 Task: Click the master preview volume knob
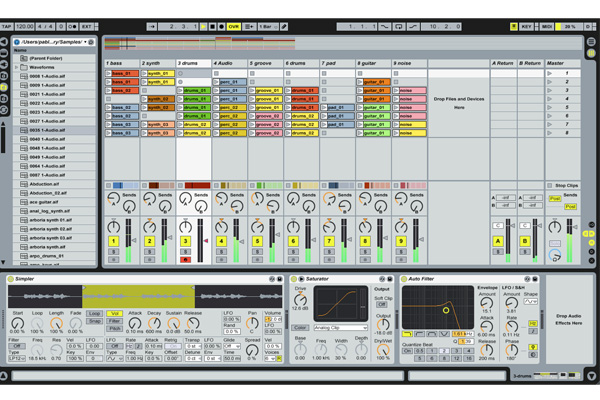click(555, 255)
